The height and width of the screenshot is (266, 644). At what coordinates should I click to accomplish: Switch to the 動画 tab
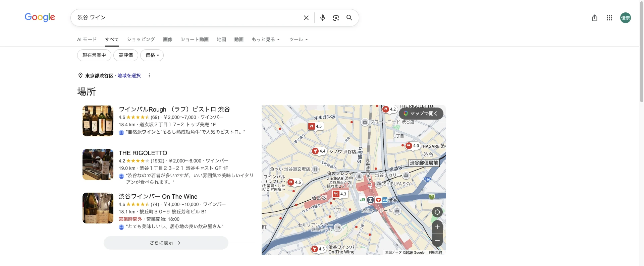coord(239,40)
